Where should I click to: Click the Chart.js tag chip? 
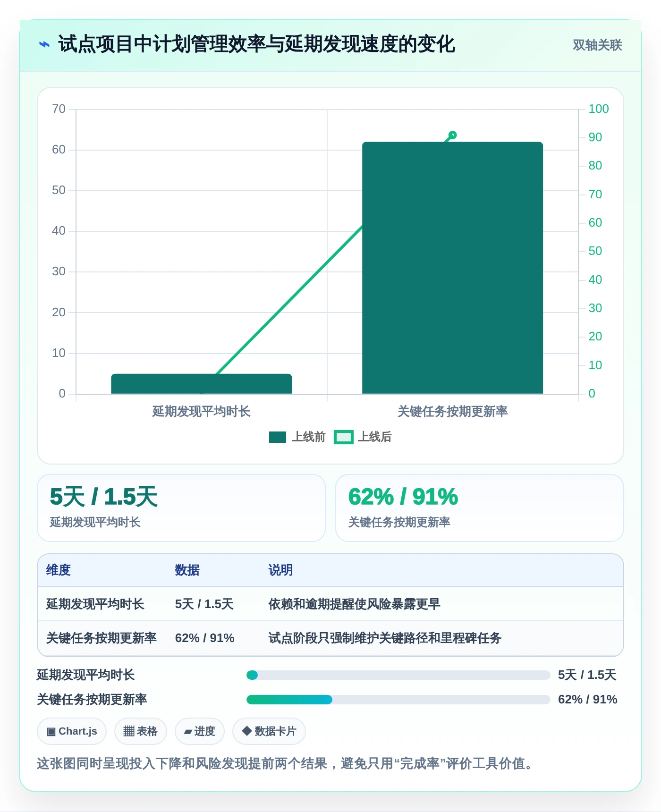click(72, 731)
